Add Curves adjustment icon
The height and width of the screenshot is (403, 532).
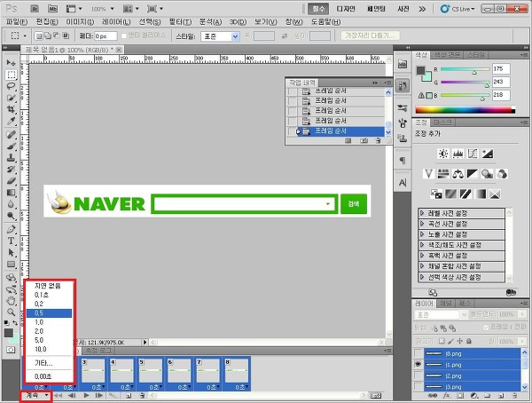473,154
